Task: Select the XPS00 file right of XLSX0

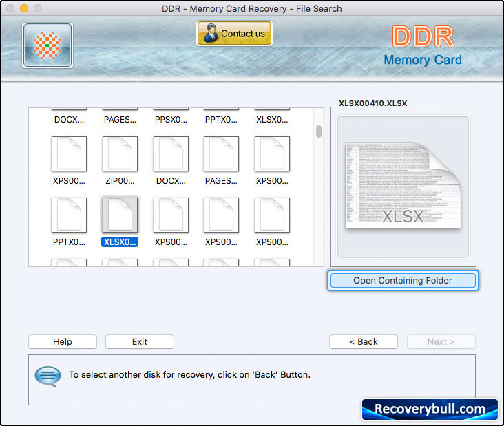Action: click(171, 215)
